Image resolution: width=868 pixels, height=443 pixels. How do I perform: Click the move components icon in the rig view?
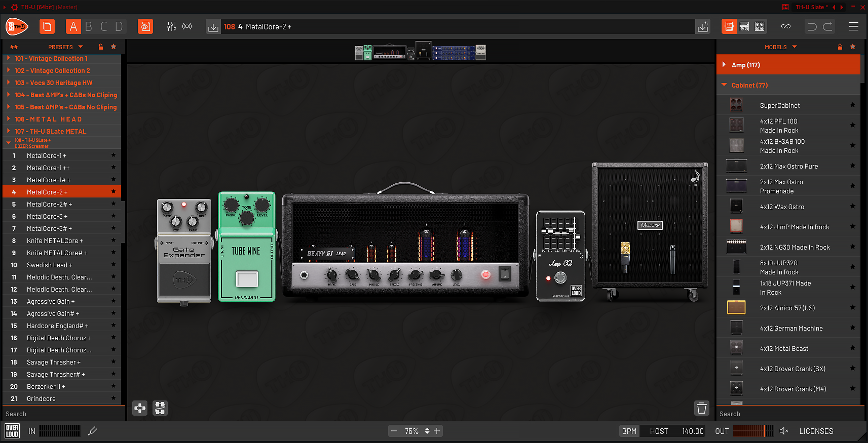[140, 408]
